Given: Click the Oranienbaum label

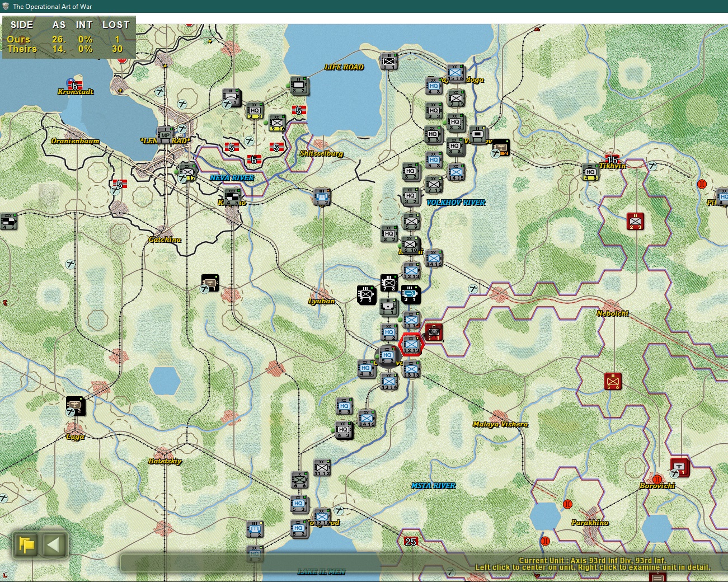Looking at the screenshot, I should pos(75,141).
